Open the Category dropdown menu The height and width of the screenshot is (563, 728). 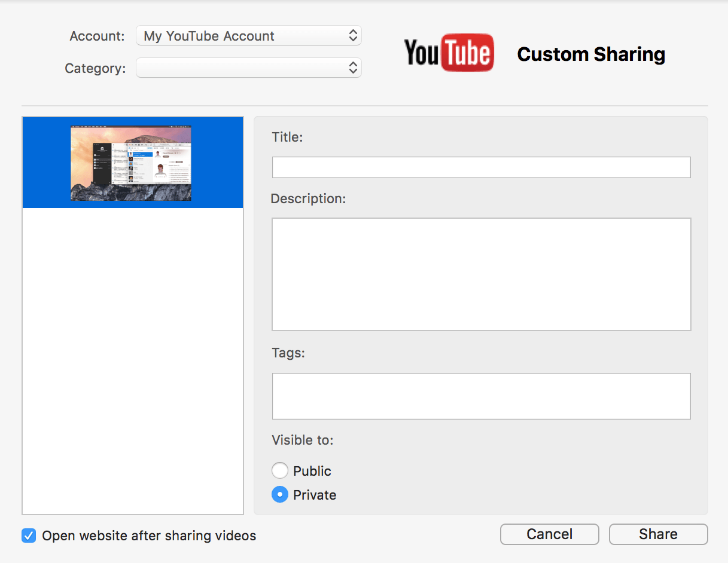[248, 68]
